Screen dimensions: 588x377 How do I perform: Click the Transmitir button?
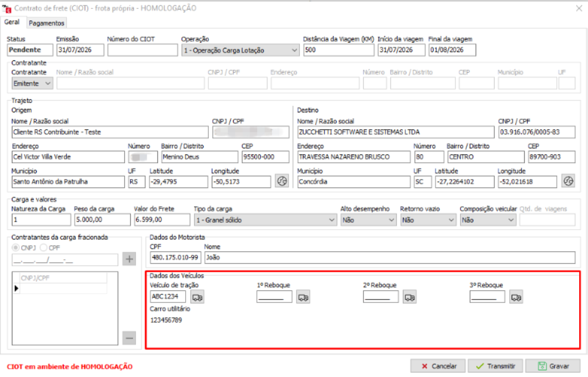click(x=495, y=366)
